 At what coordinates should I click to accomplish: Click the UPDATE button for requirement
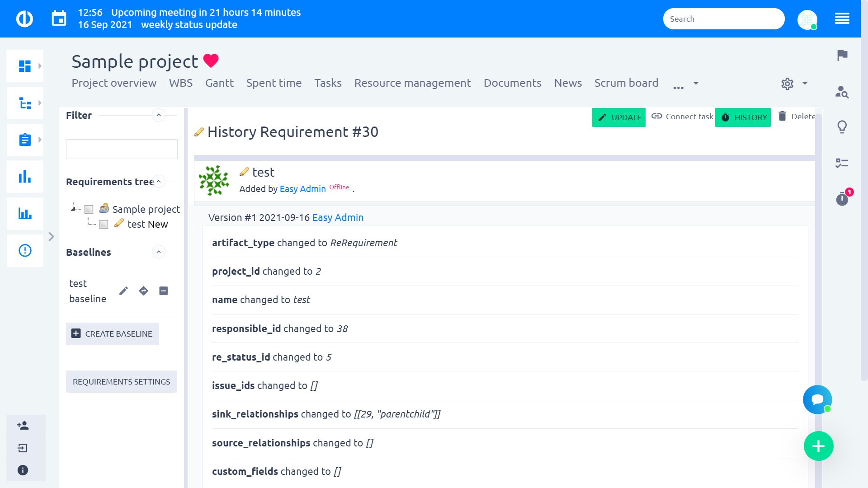pos(619,117)
